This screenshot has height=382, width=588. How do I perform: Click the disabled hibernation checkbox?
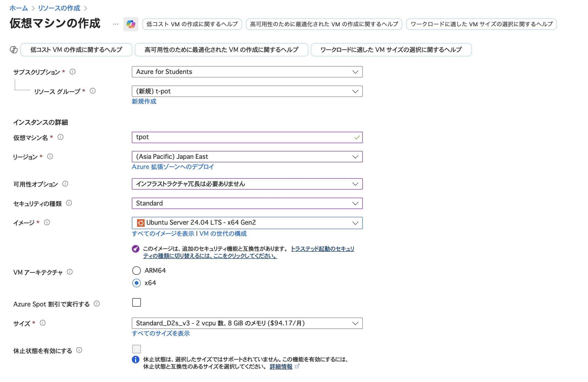[137, 349]
